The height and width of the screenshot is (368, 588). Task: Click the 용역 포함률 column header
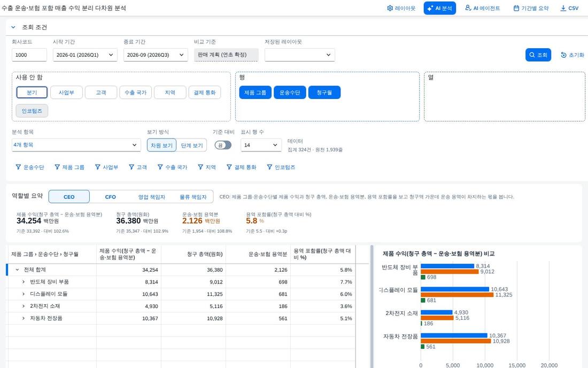pyautogui.click(x=322, y=254)
